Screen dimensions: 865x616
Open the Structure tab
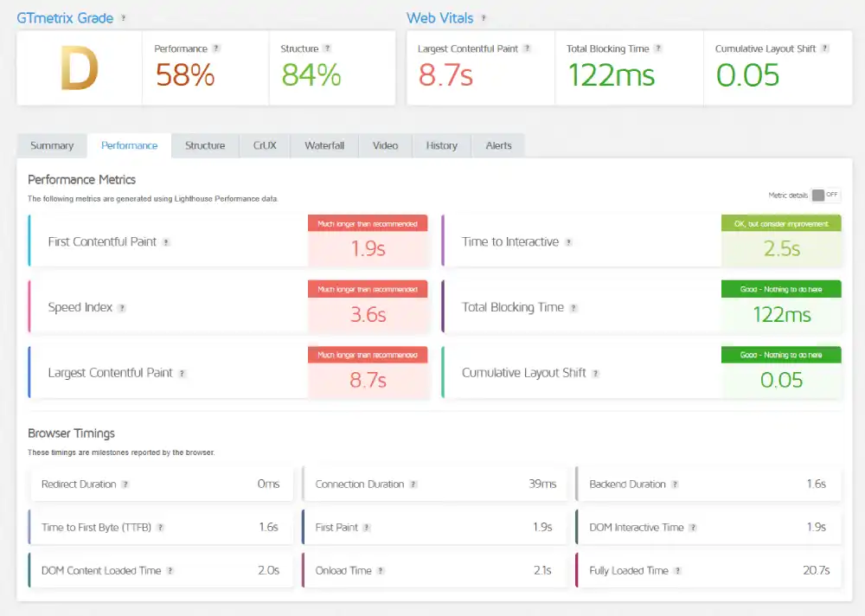[205, 145]
